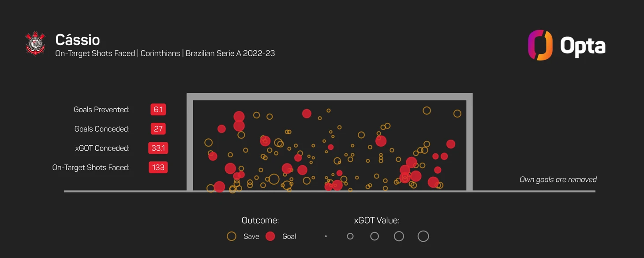
Task: Click the Own goals are removed note
Action: (558, 180)
